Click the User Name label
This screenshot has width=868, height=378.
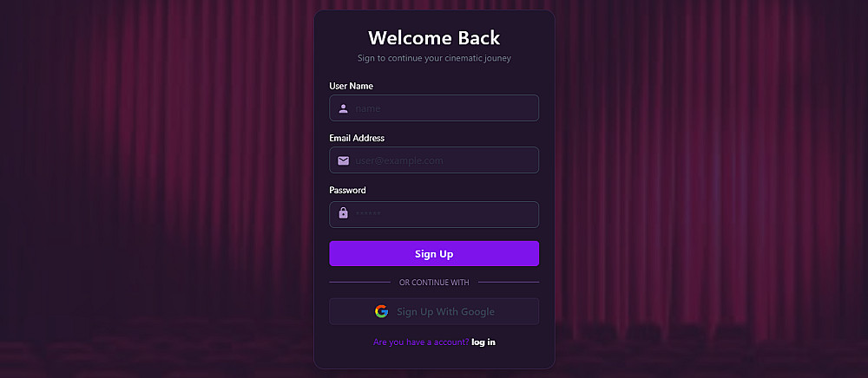click(x=351, y=86)
